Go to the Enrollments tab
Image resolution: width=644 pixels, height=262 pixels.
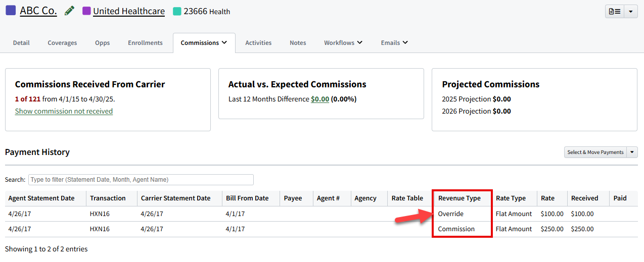(x=145, y=43)
